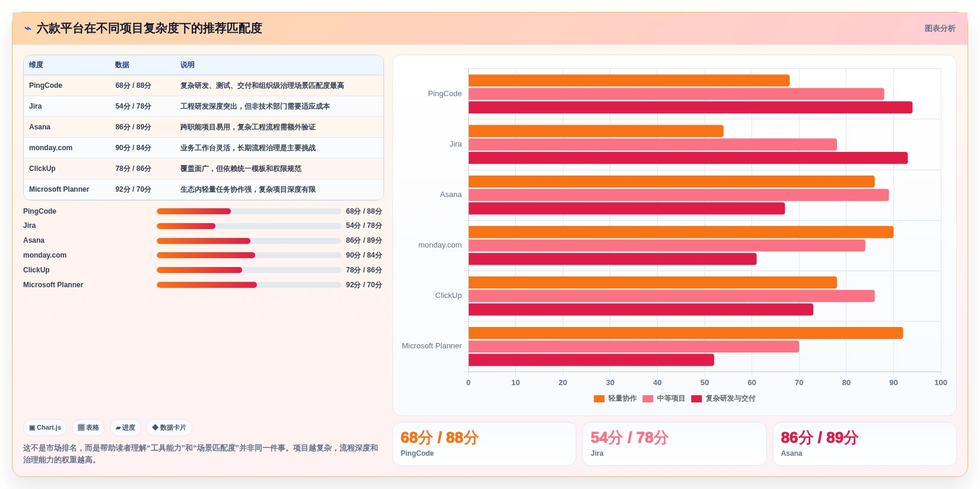This screenshot has height=489, width=980.
Task: Click the 维度 column header
Action: [x=36, y=65]
